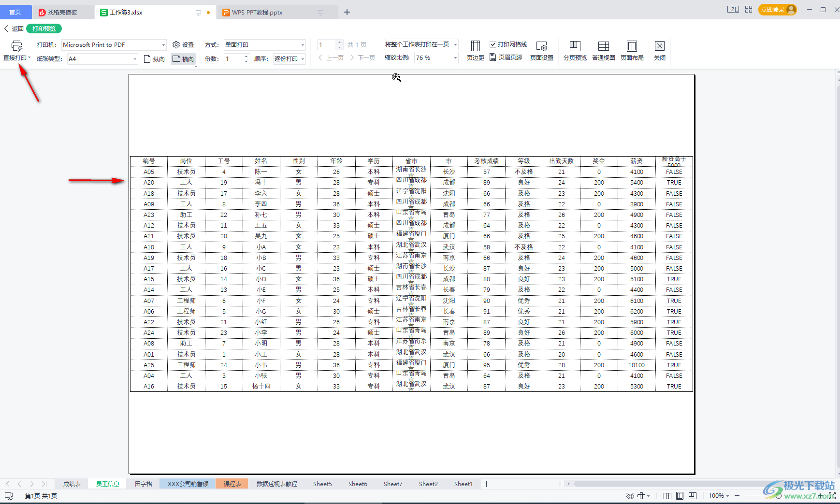
Task: Jump to last sheet navigation arrow
Action: click(x=44, y=484)
